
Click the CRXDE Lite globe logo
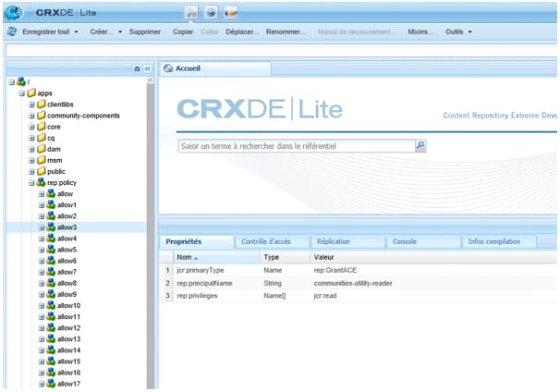14,12
